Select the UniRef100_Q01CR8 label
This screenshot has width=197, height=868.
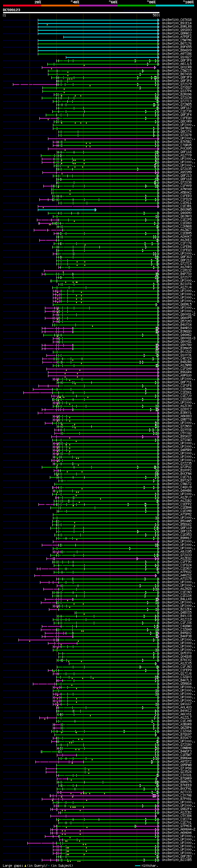pos(177,67)
